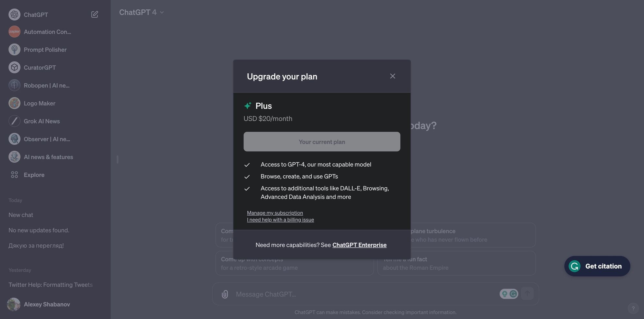Select the Grok AI News icon
The image size is (644, 319).
14,121
